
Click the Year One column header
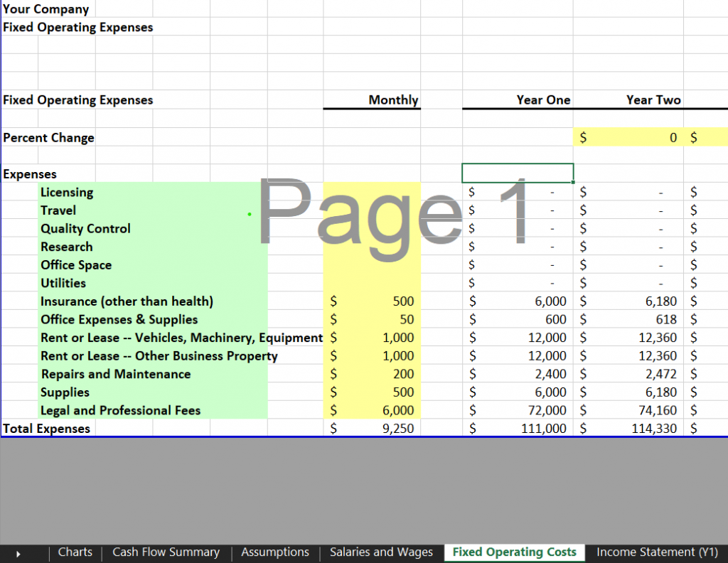[543, 100]
